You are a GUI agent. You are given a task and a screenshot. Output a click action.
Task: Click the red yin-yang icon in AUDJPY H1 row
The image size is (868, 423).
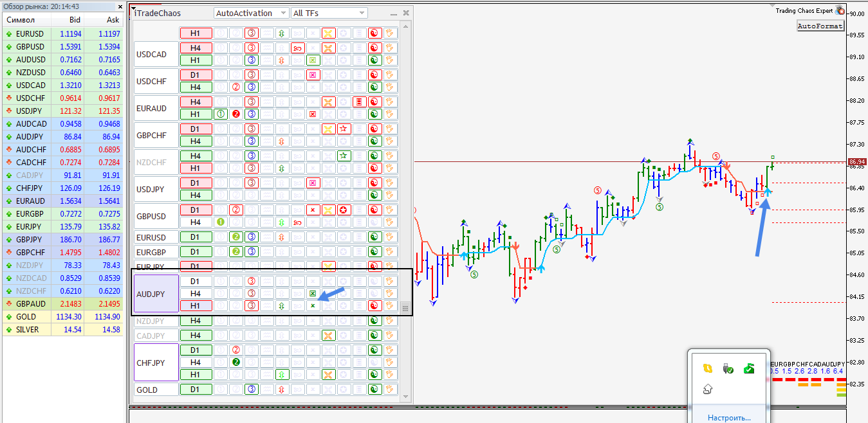374,306
